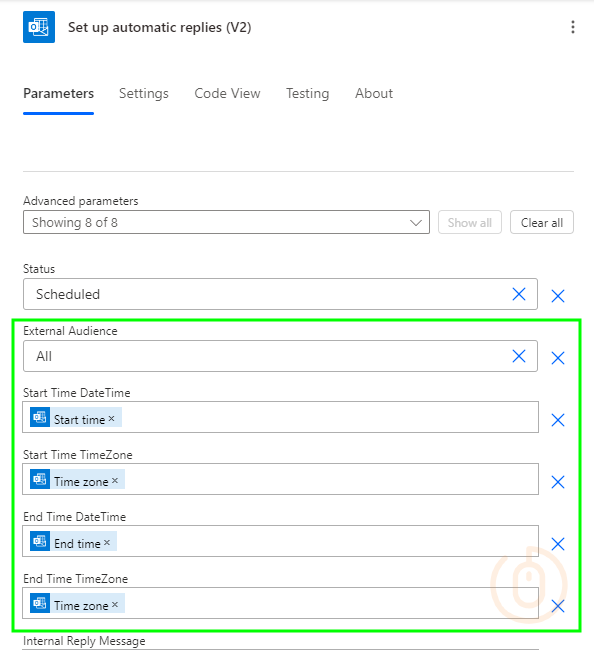
Task: Clear the All value in External Audience
Action: tap(519, 356)
